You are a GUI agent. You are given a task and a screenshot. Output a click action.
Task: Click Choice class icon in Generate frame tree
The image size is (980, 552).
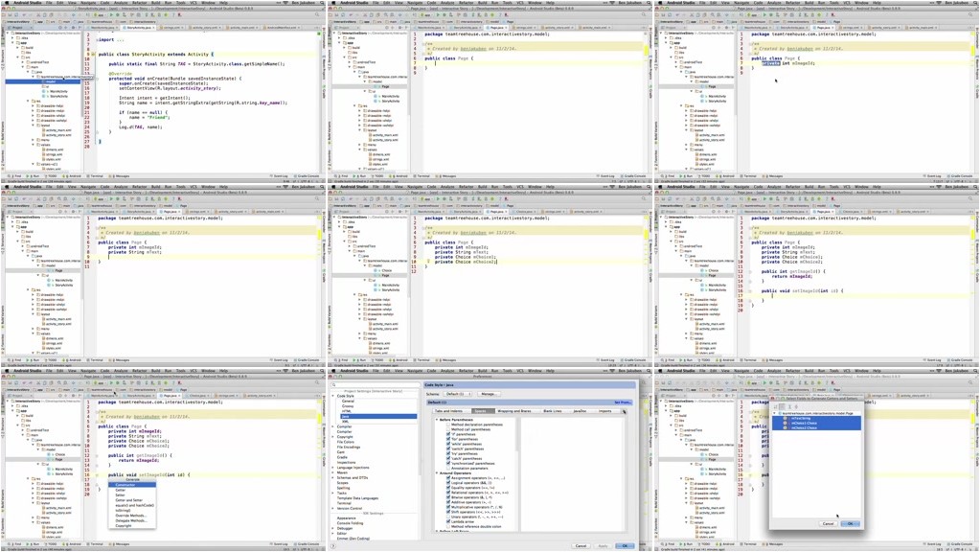pyautogui.click(x=49, y=454)
